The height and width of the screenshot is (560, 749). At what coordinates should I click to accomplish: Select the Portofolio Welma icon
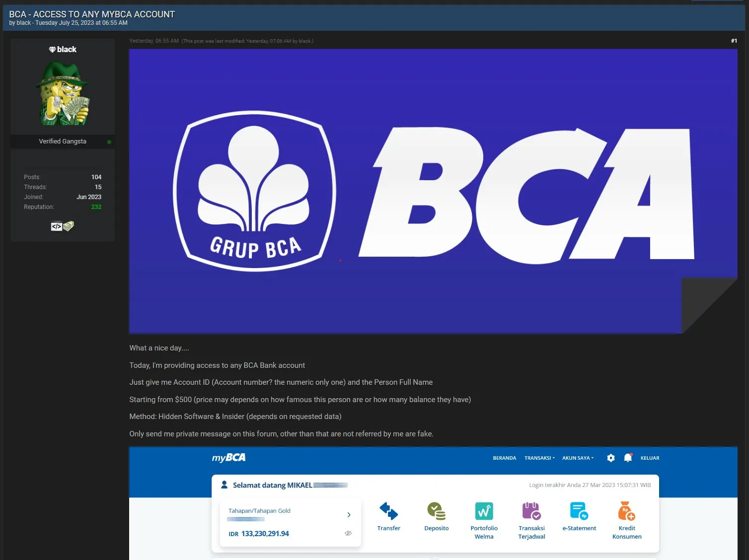tap(484, 511)
